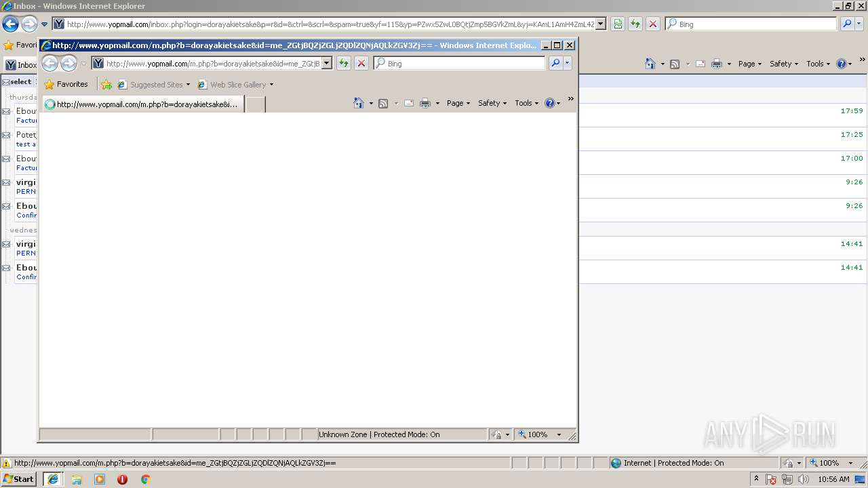This screenshot has width=868, height=488.
Task: Click Print icon in popup command bar
Action: pos(425,103)
